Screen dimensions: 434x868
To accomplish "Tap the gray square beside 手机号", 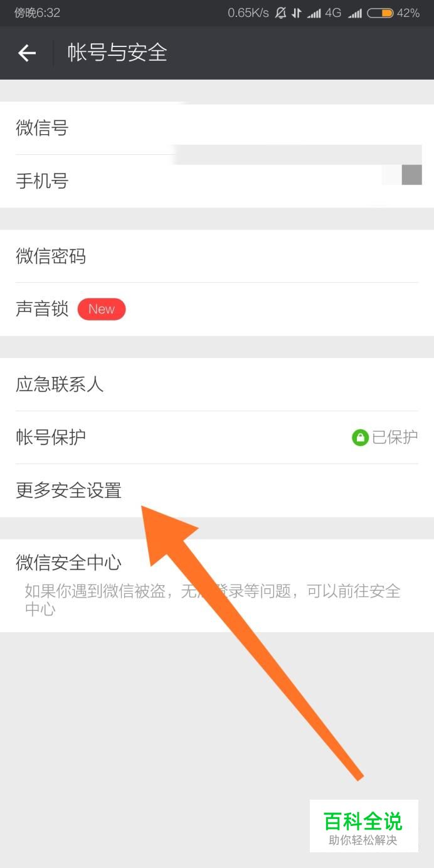I will pyautogui.click(x=411, y=175).
